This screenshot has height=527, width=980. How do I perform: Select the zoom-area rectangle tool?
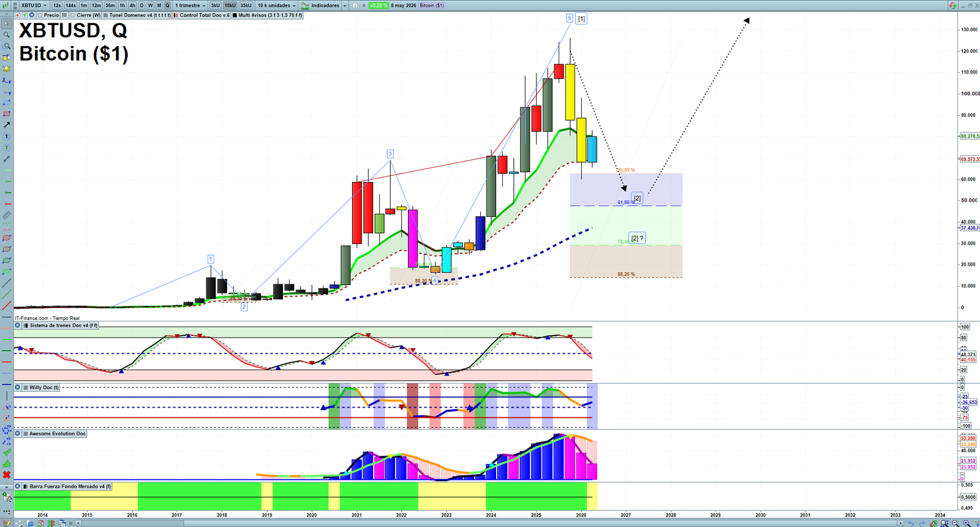(6, 46)
